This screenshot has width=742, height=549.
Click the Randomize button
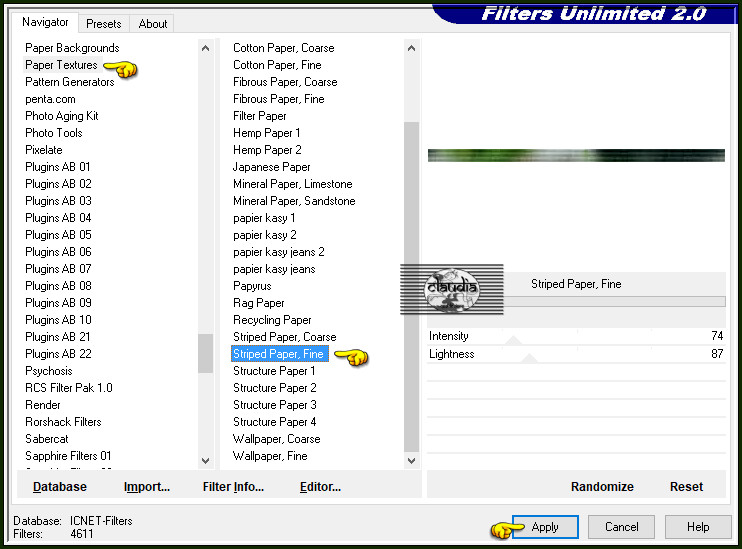click(x=602, y=487)
